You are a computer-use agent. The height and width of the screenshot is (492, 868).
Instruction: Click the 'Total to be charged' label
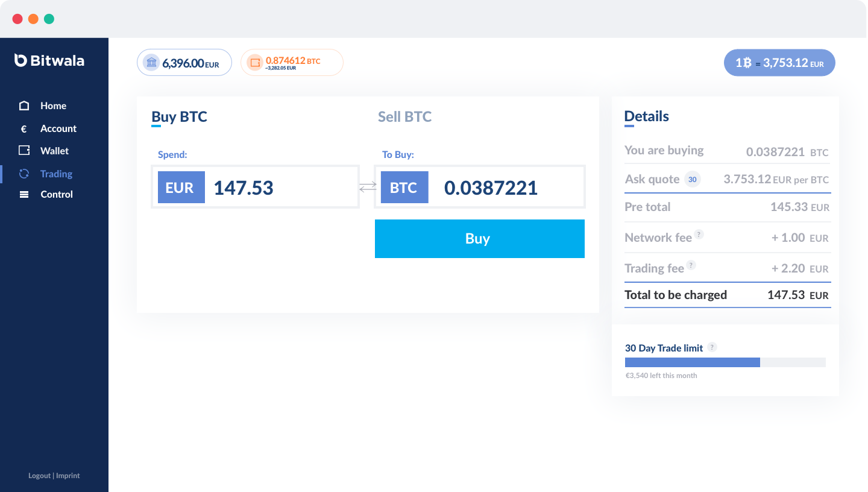[x=676, y=295]
